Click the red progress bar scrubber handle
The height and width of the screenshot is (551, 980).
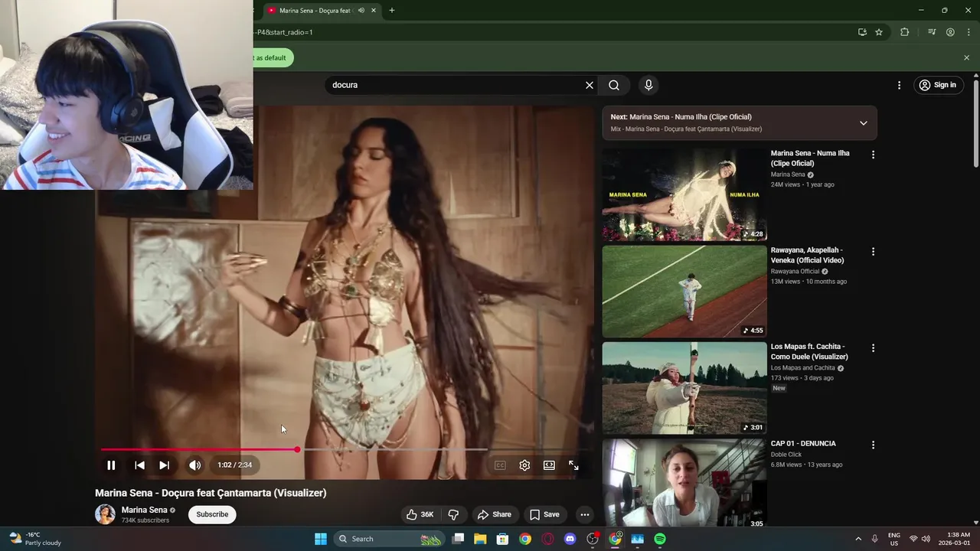[x=297, y=449]
